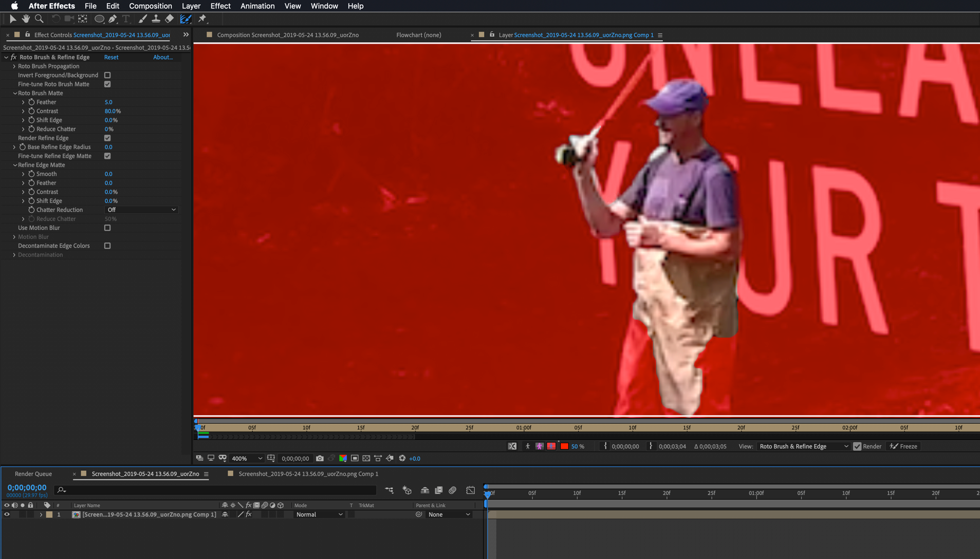The height and width of the screenshot is (559, 980).
Task: Open the Animation menu
Action: click(257, 6)
